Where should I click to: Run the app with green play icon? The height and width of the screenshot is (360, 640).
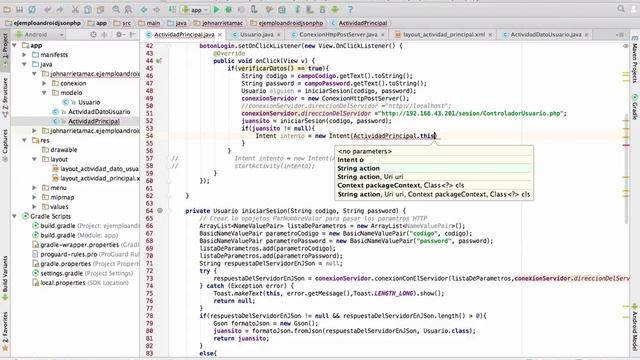pyautogui.click(x=216, y=9)
